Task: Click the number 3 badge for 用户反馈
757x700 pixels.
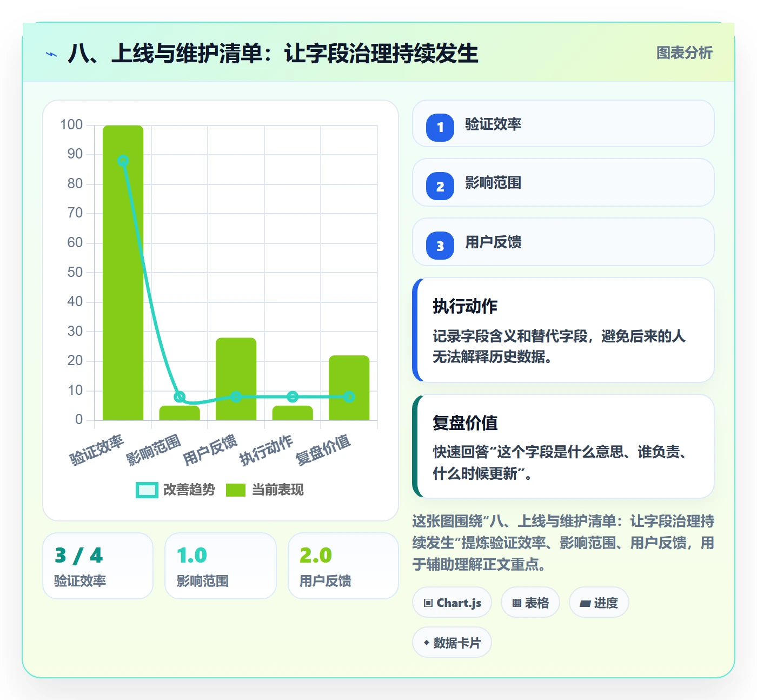Action: tap(440, 246)
